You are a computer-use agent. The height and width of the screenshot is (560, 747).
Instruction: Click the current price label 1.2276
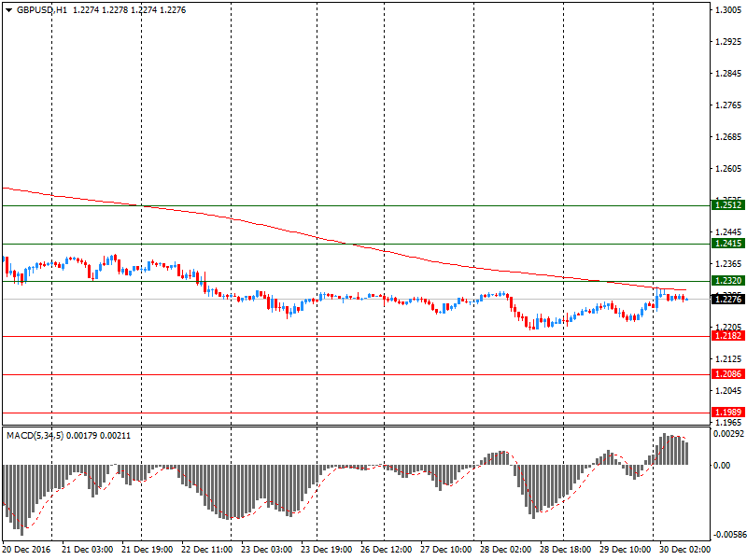(x=728, y=299)
